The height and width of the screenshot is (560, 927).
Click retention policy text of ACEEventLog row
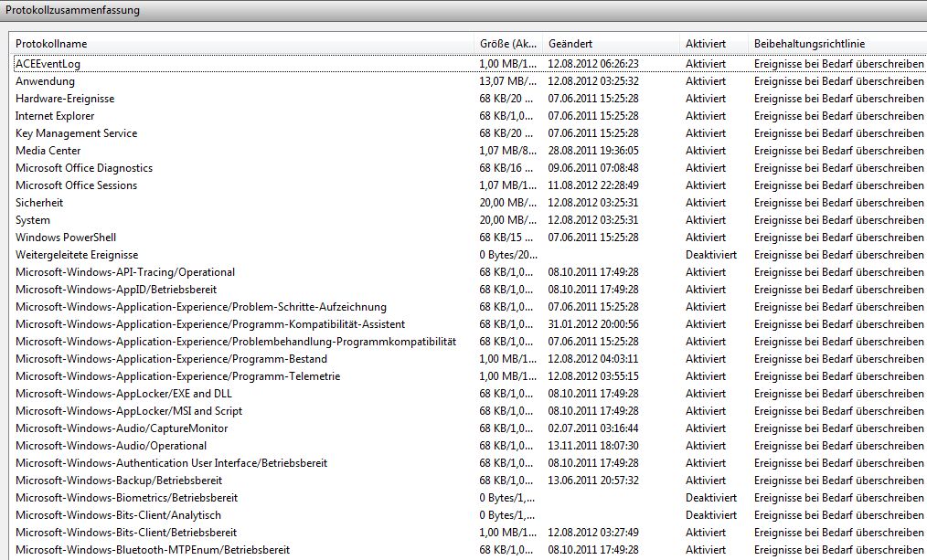839,64
